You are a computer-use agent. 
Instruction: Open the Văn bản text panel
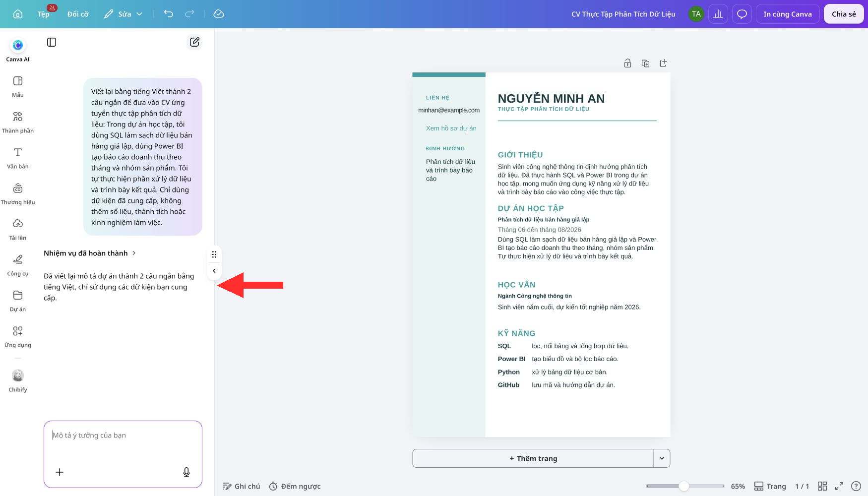(x=18, y=158)
